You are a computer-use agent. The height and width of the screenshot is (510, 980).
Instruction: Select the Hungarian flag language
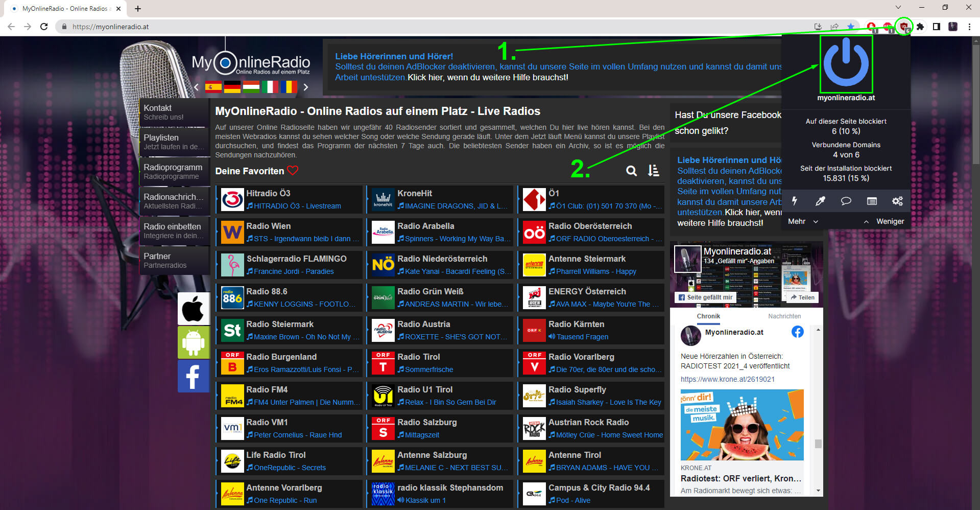tap(251, 87)
